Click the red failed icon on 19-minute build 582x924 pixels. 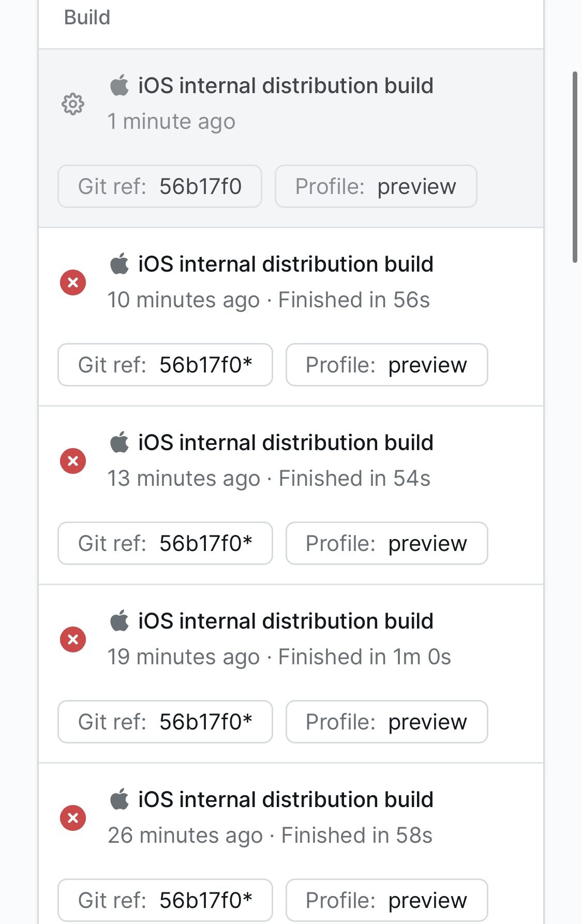click(73, 639)
